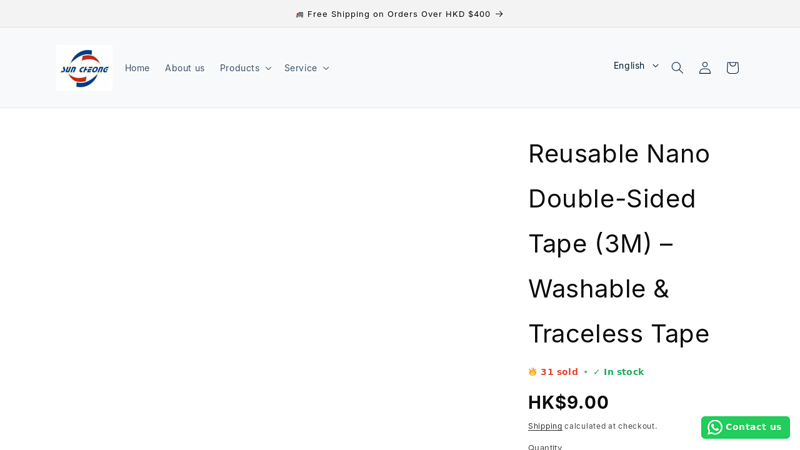Click the Sun Cheong store logo
800x450 pixels.
pos(84,68)
